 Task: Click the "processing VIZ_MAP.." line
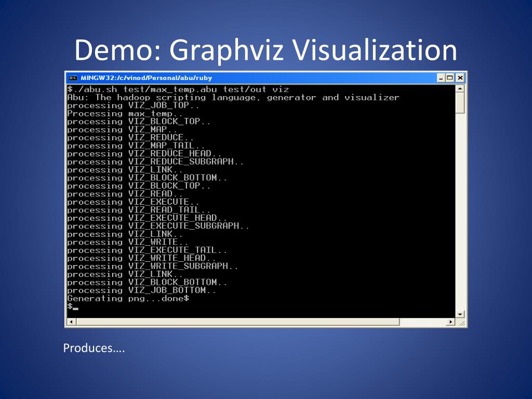(122, 129)
